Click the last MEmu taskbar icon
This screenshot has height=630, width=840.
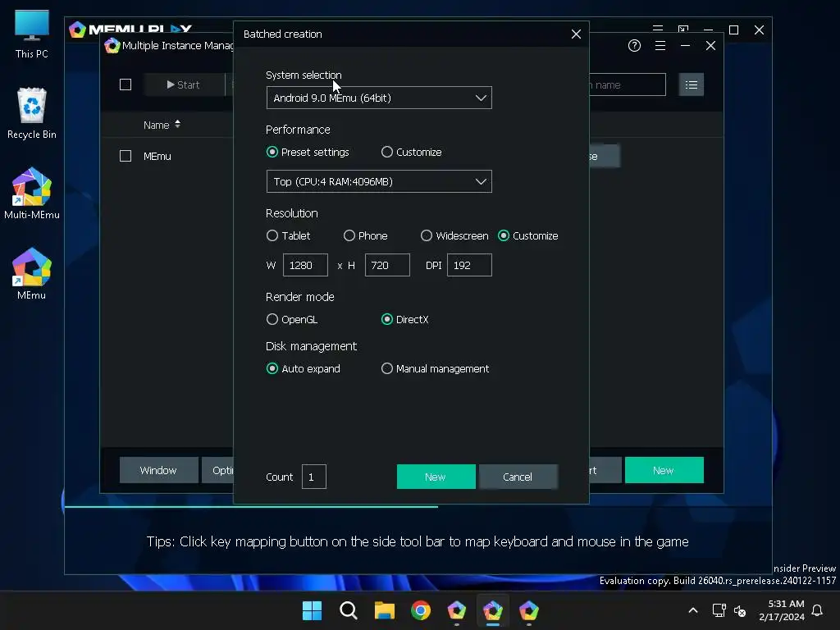(529, 610)
